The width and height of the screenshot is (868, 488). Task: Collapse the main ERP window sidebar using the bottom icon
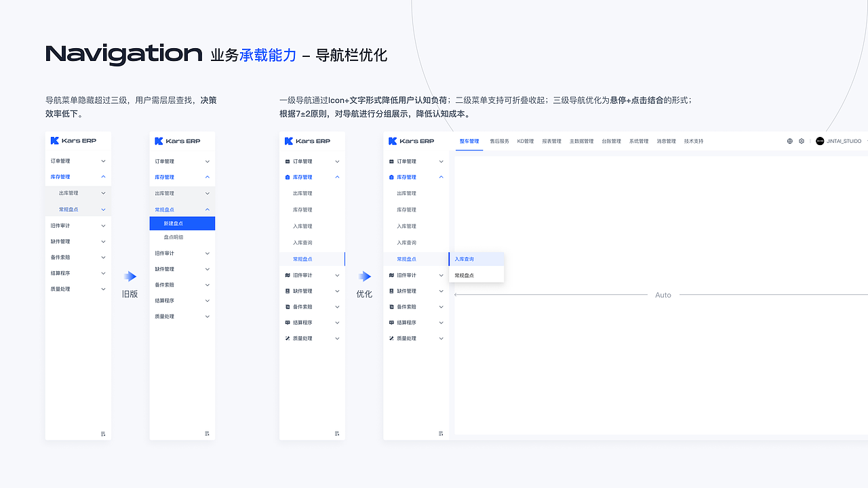coord(441,434)
